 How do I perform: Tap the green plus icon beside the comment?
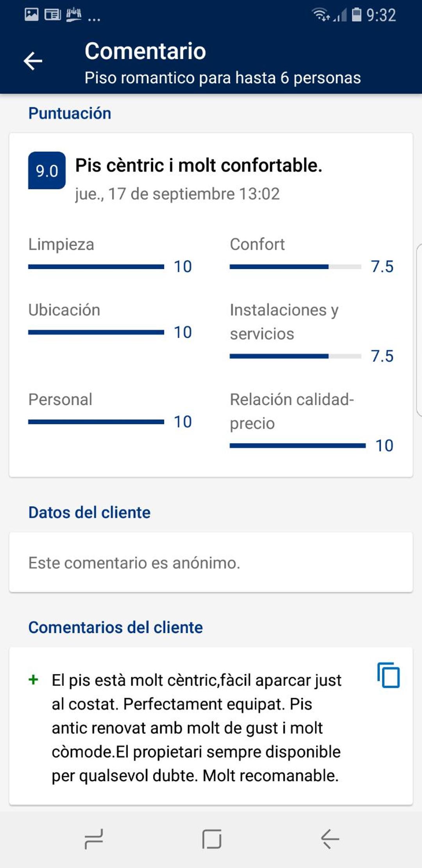point(34,680)
